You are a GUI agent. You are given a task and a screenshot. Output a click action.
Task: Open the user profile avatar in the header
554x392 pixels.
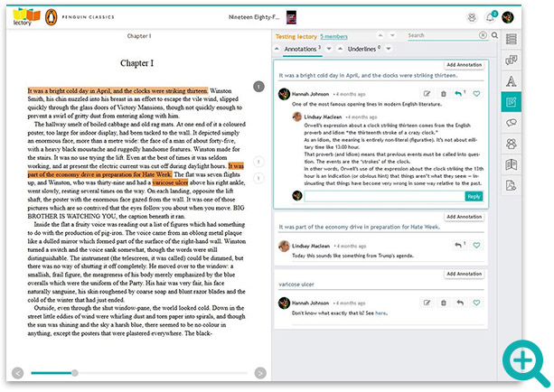(x=508, y=17)
